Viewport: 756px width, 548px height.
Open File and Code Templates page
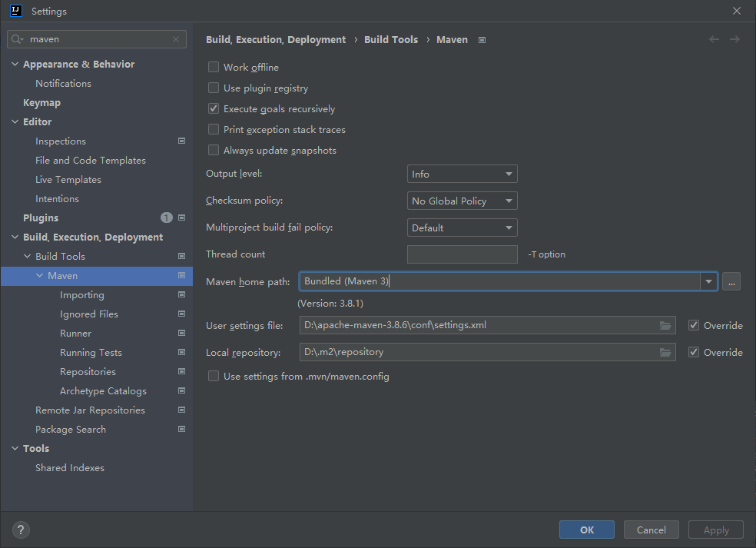(91, 160)
